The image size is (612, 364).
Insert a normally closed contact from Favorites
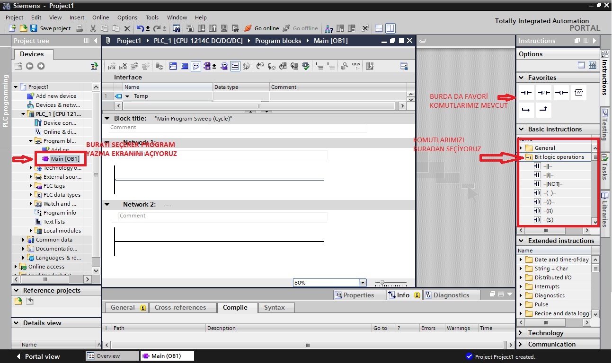click(x=544, y=93)
